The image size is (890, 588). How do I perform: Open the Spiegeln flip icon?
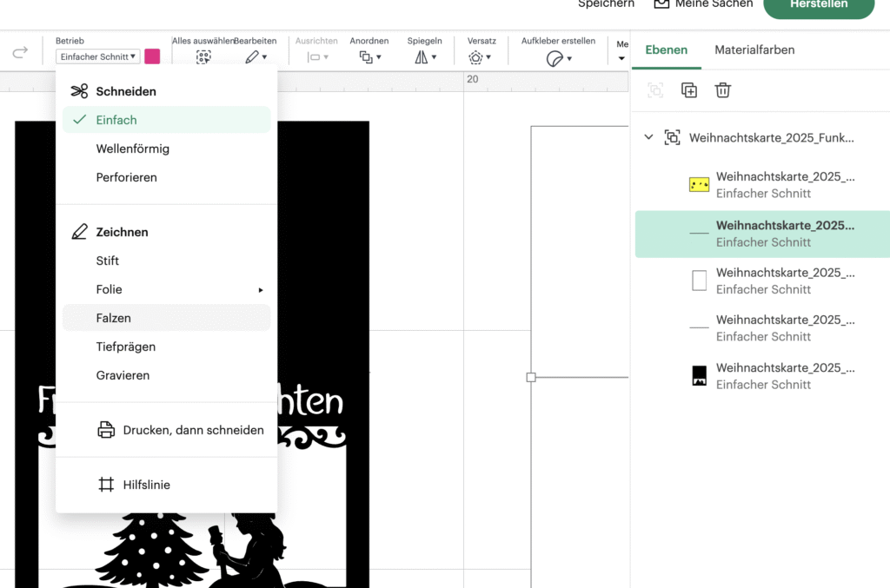click(424, 57)
